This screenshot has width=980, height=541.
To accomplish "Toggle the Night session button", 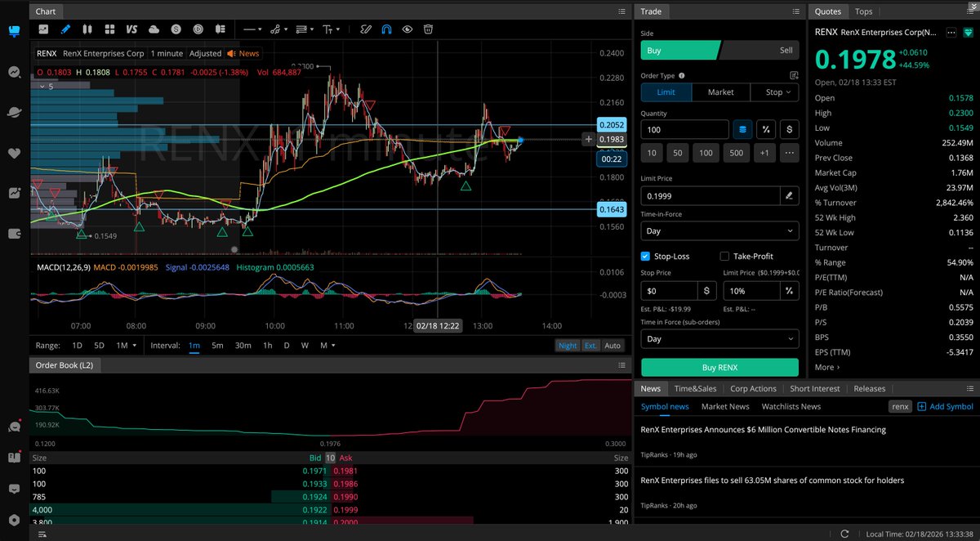I will click(568, 346).
